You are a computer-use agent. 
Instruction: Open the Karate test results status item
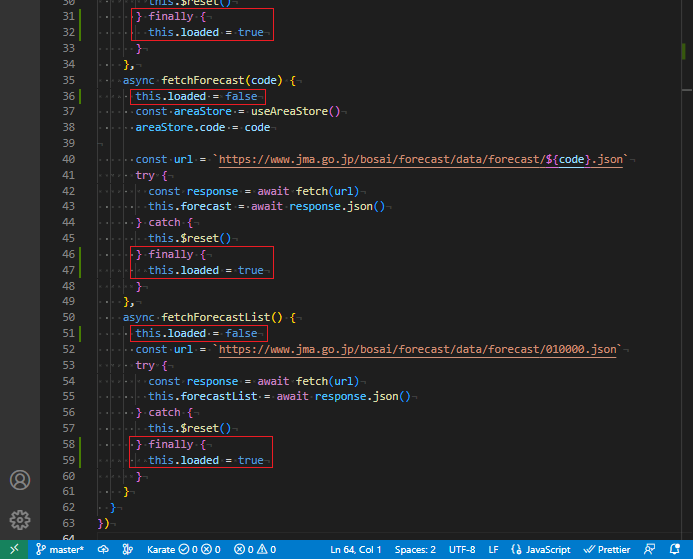[x=183, y=549]
